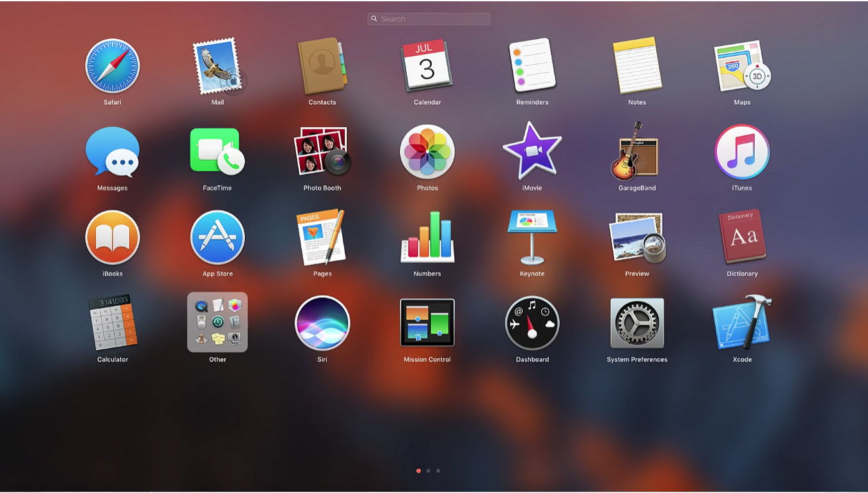Image resolution: width=868 pixels, height=493 pixels.
Task: Launch the Photos app
Action: pos(427,152)
